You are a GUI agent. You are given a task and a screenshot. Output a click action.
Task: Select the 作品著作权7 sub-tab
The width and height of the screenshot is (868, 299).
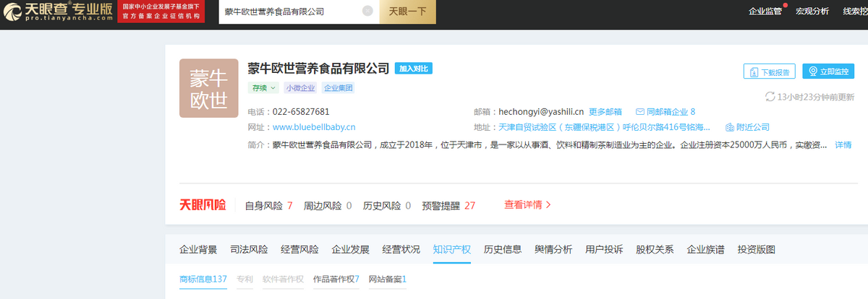click(x=336, y=279)
